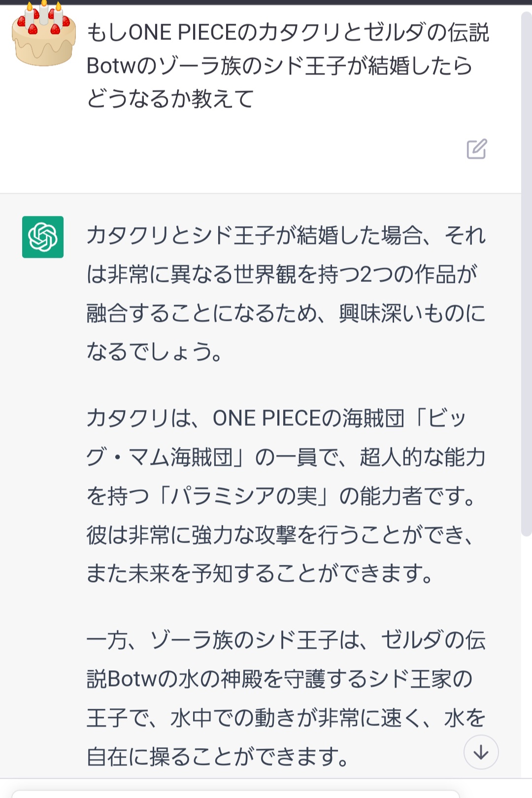Click the green ChatGPT logo avatar
The height and width of the screenshot is (798, 532).
(43, 237)
